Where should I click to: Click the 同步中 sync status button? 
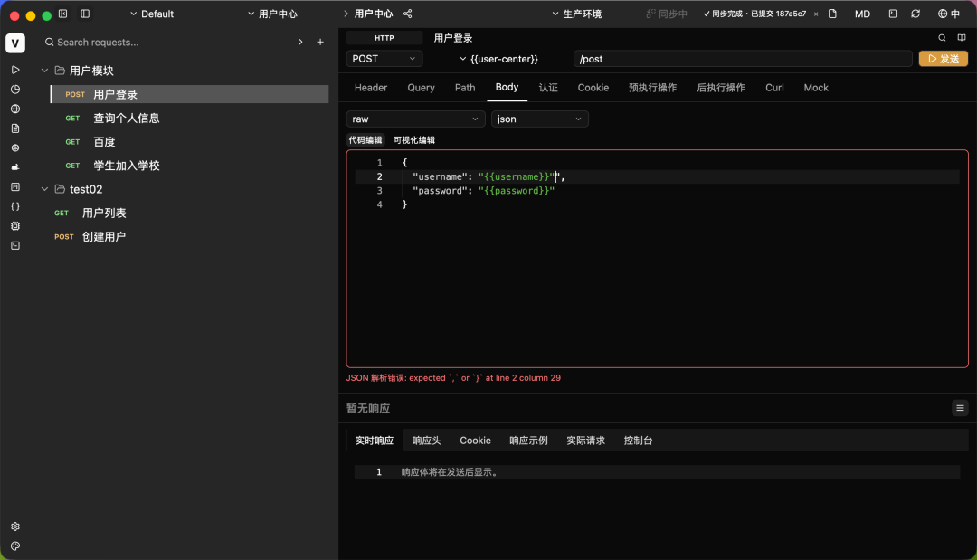point(667,14)
